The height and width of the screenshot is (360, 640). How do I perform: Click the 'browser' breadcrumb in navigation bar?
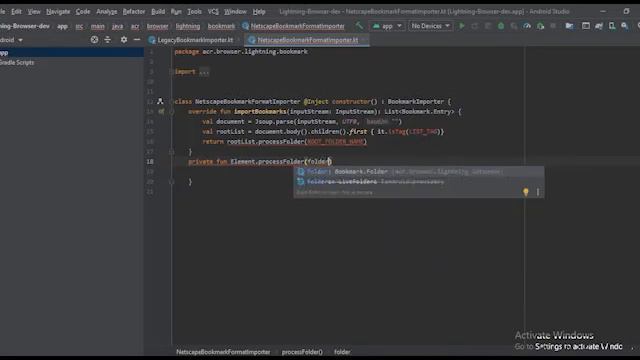pos(158,26)
